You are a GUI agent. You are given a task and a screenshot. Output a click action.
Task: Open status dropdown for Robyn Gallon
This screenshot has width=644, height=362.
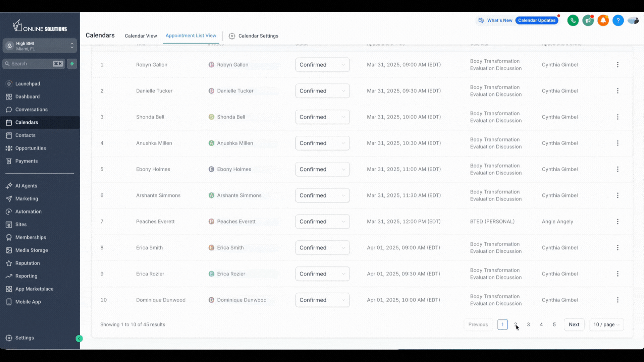pyautogui.click(x=322, y=65)
